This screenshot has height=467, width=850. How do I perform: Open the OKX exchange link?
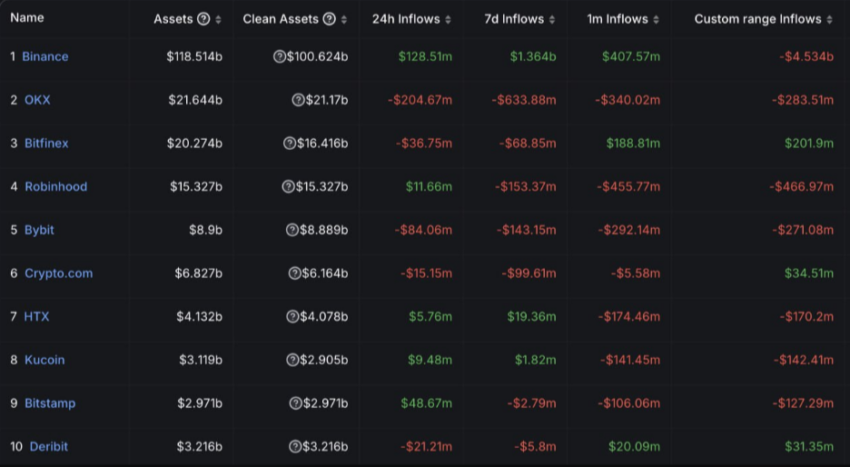pyautogui.click(x=37, y=100)
